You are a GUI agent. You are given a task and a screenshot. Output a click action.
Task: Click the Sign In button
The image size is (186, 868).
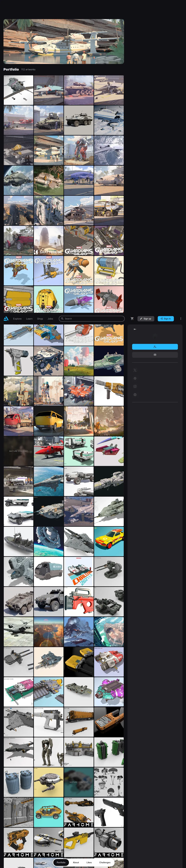pos(166,318)
